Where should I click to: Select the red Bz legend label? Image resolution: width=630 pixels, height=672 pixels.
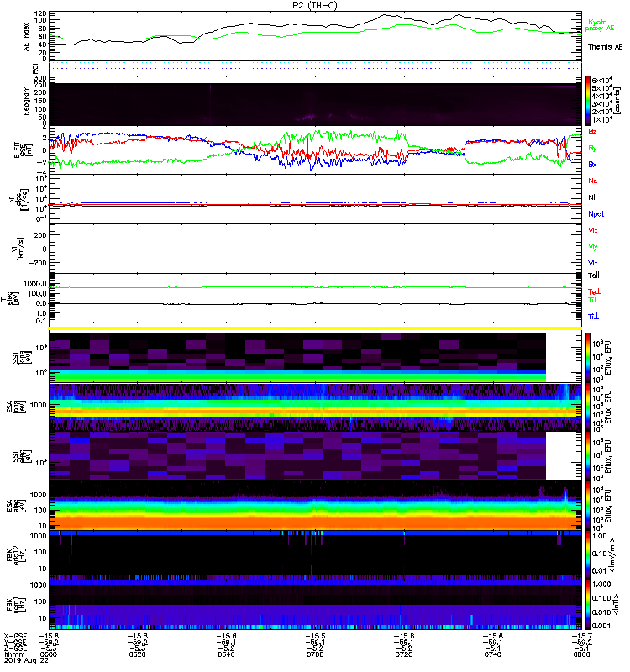point(592,131)
